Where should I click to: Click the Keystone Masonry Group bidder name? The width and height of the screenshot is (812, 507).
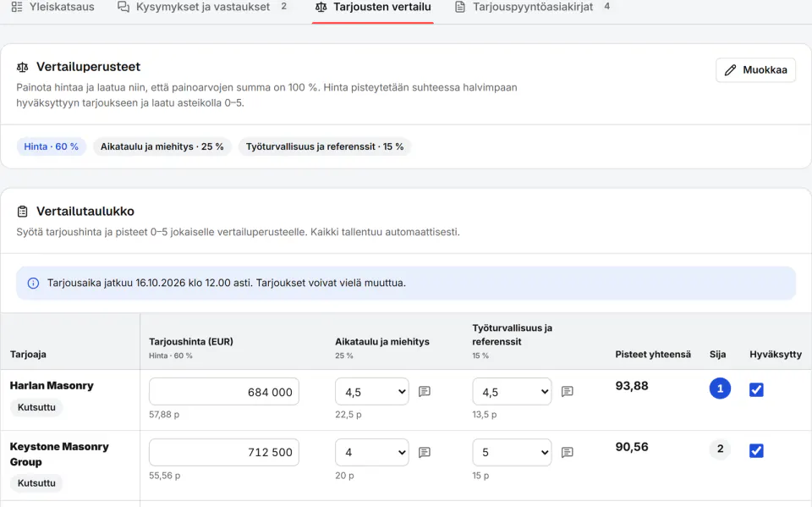[x=59, y=455]
